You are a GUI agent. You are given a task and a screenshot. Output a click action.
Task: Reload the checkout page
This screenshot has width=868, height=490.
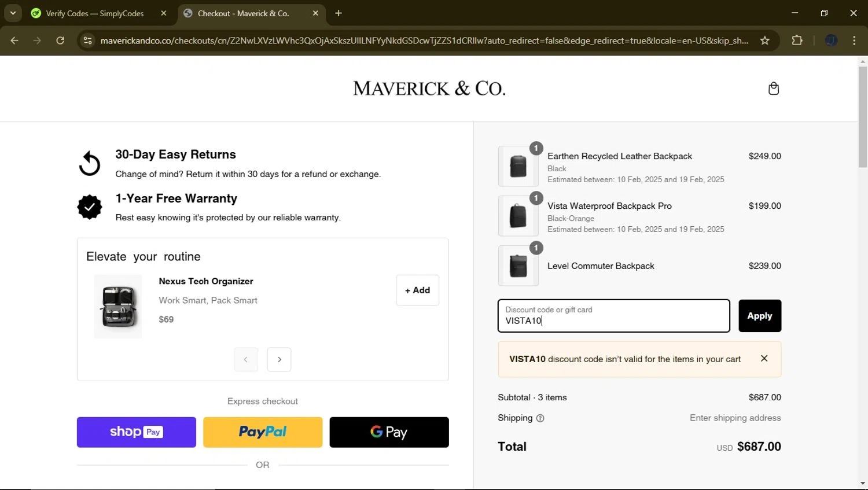tap(60, 40)
